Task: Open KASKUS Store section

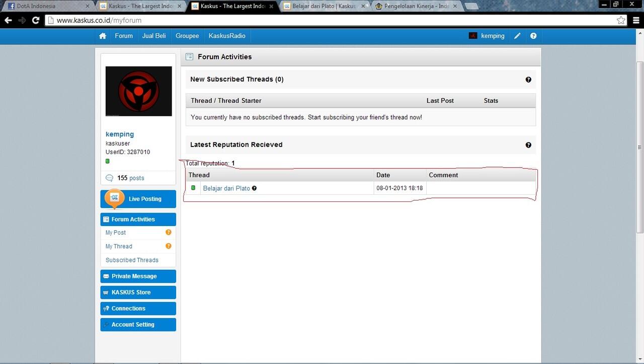Action: pos(138,293)
